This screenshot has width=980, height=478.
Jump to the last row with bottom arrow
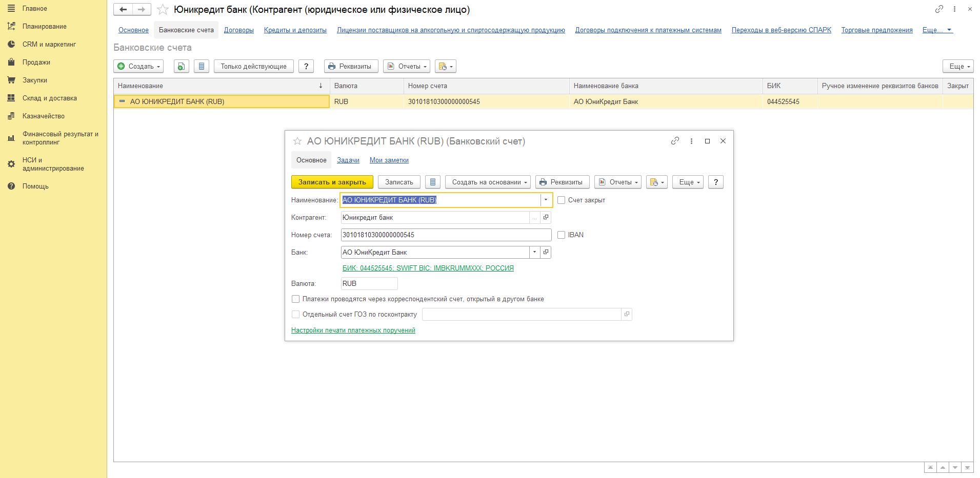coord(967,468)
